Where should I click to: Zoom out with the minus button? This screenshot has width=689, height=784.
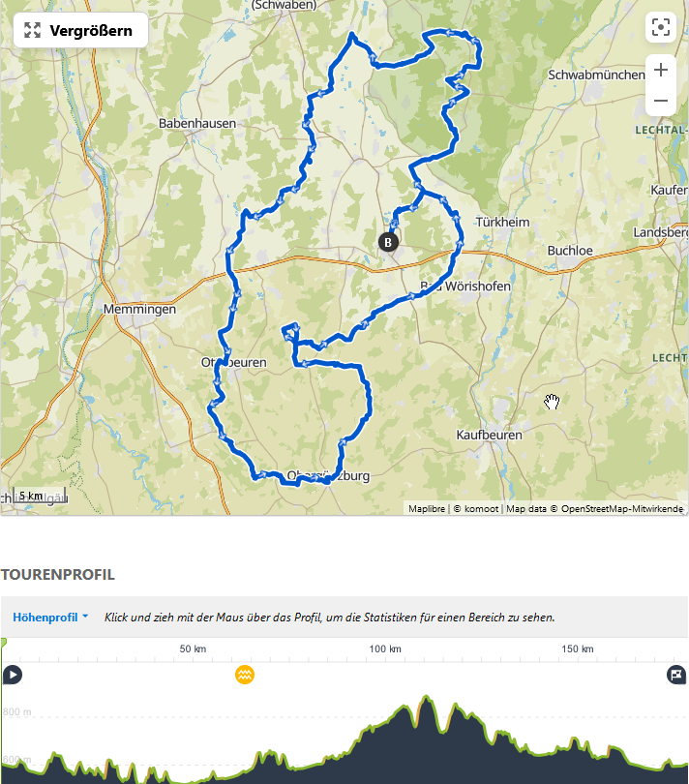(x=661, y=101)
